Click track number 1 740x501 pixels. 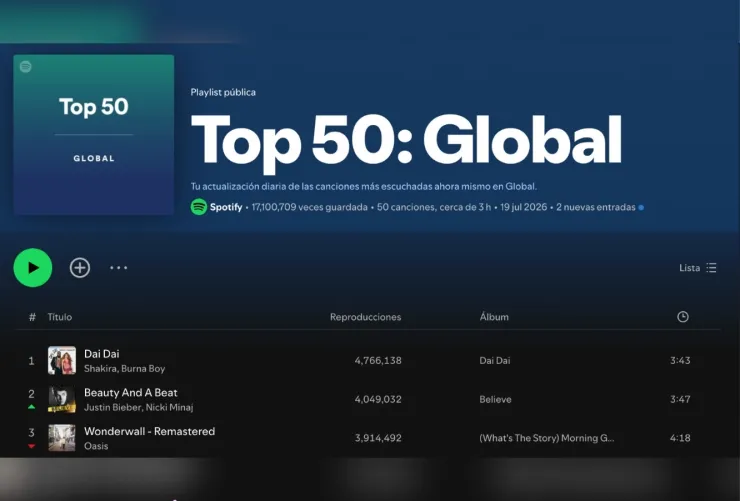point(31,361)
